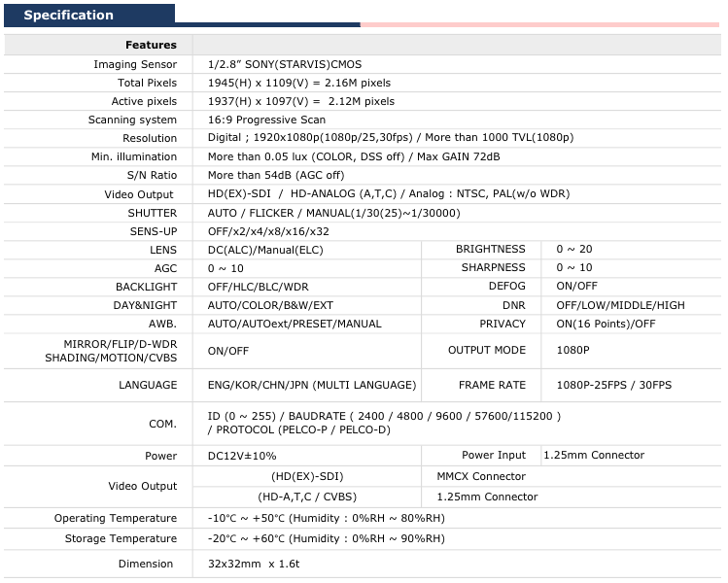Click the SHUTTER label
This screenshot has width=728, height=583.
click(153, 213)
